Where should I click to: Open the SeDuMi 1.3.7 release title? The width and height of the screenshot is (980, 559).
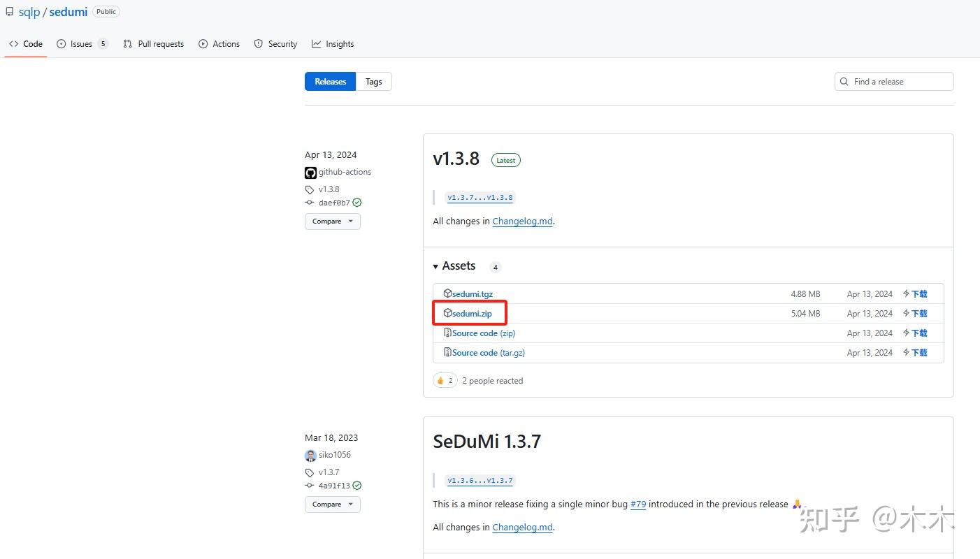(x=487, y=442)
